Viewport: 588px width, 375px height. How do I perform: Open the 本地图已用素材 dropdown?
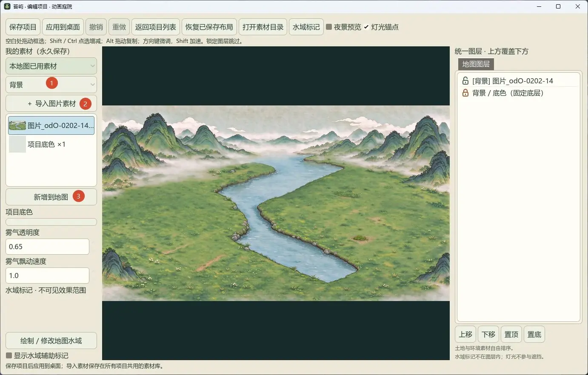pyautogui.click(x=51, y=66)
